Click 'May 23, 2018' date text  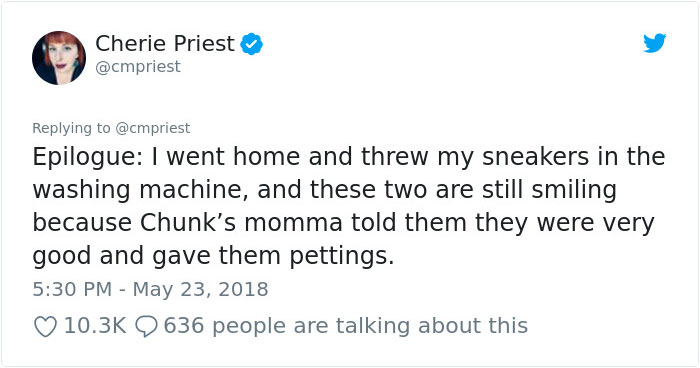click(x=200, y=289)
